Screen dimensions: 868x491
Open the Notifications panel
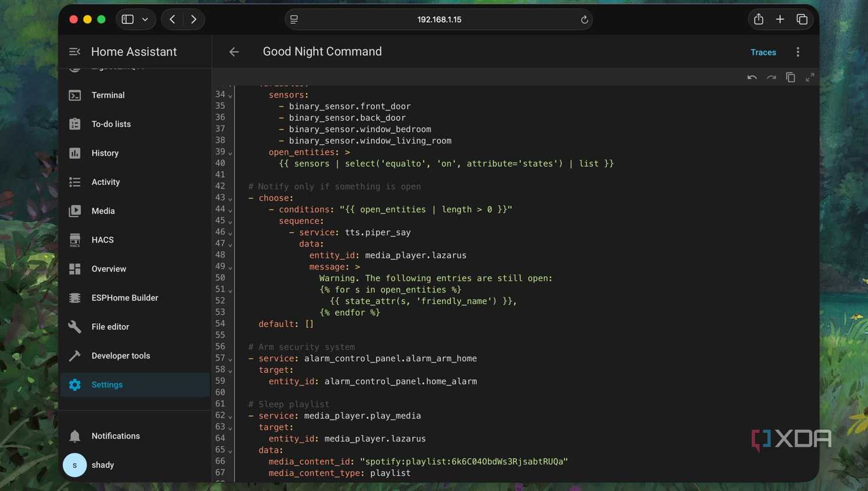pyautogui.click(x=135, y=436)
